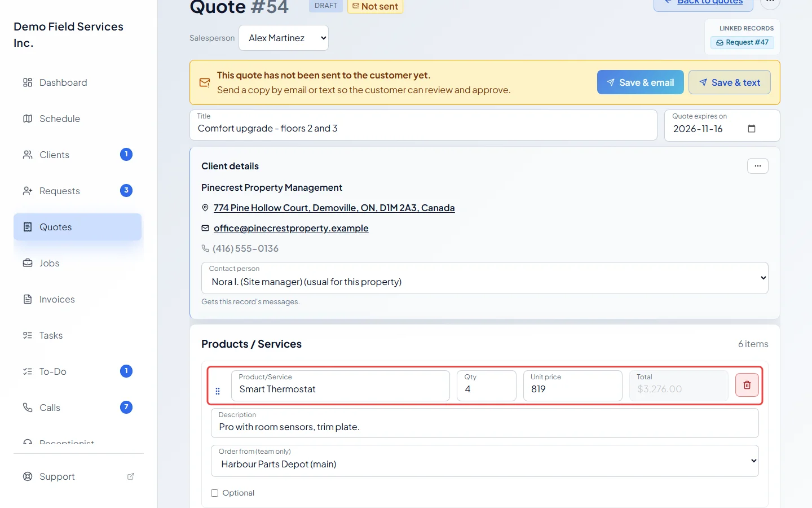812x508 pixels.
Task: Click the Support lifebuoy icon
Action: coord(28,476)
